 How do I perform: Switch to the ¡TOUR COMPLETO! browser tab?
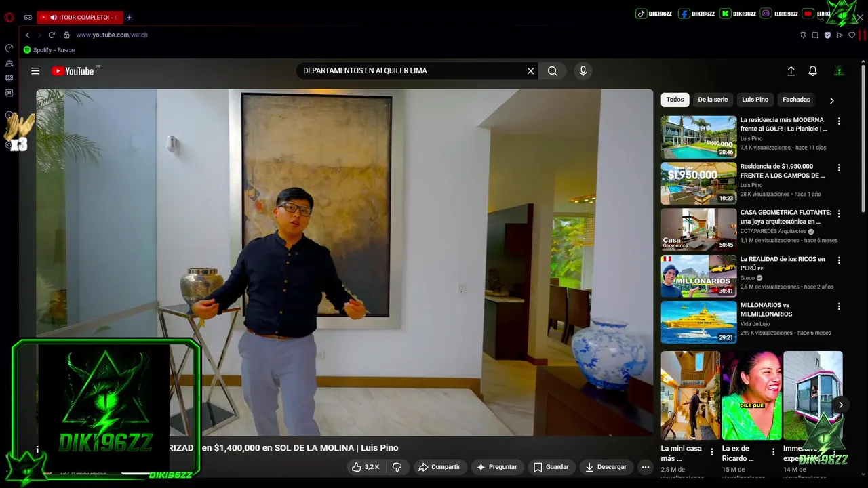[79, 17]
